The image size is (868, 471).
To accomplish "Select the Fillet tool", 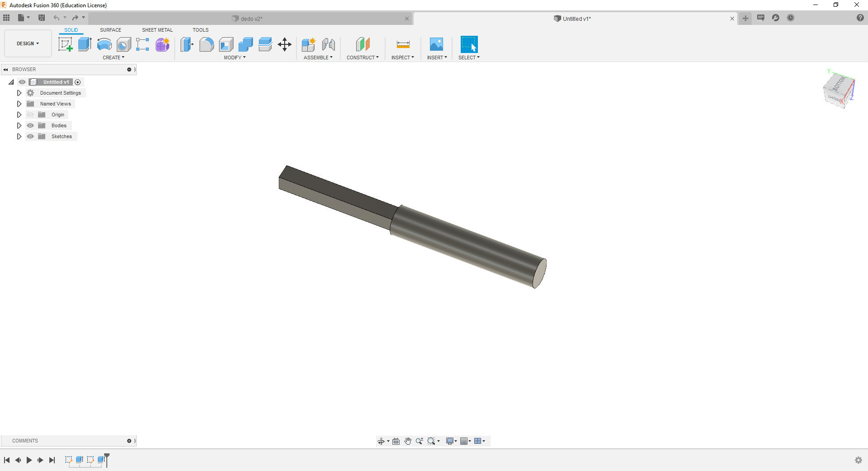I will click(x=206, y=44).
